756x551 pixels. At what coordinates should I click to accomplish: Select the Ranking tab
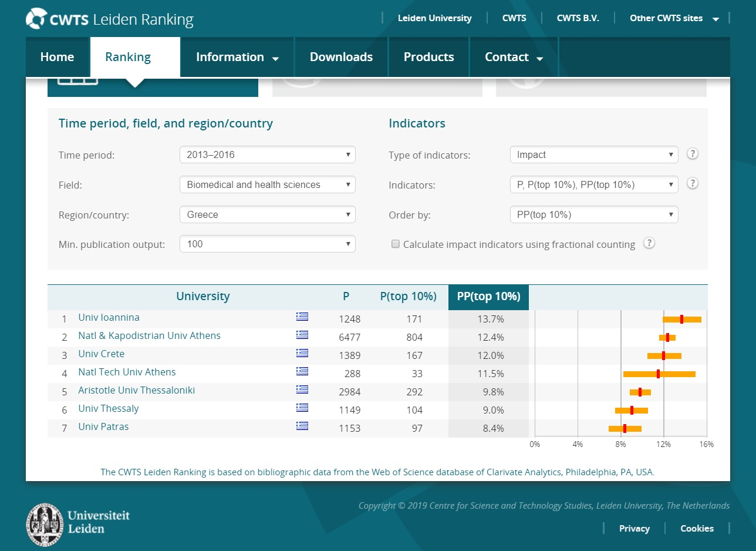(135, 57)
